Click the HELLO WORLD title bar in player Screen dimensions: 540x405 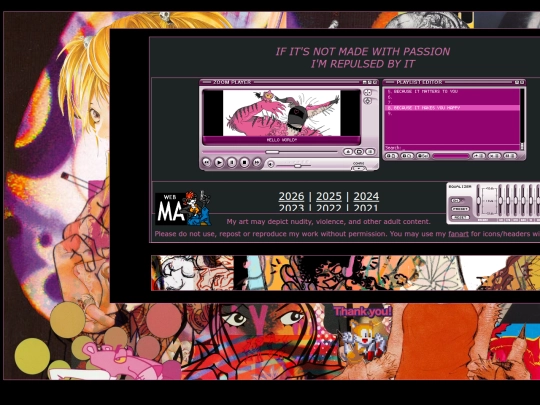(x=281, y=140)
